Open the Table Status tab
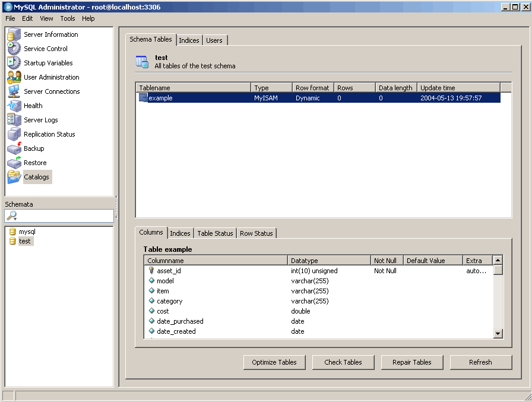The height and width of the screenshot is (402, 532). click(x=215, y=233)
